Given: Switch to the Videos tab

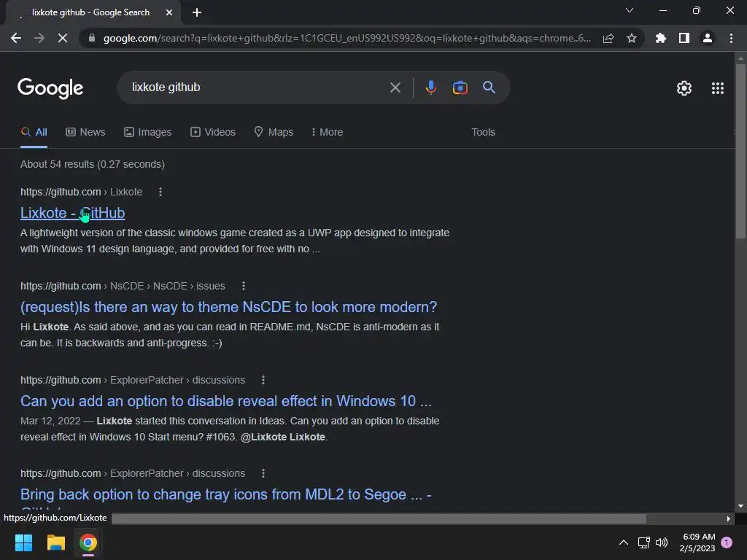Looking at the screenshot, I should [x=213, y=132].
